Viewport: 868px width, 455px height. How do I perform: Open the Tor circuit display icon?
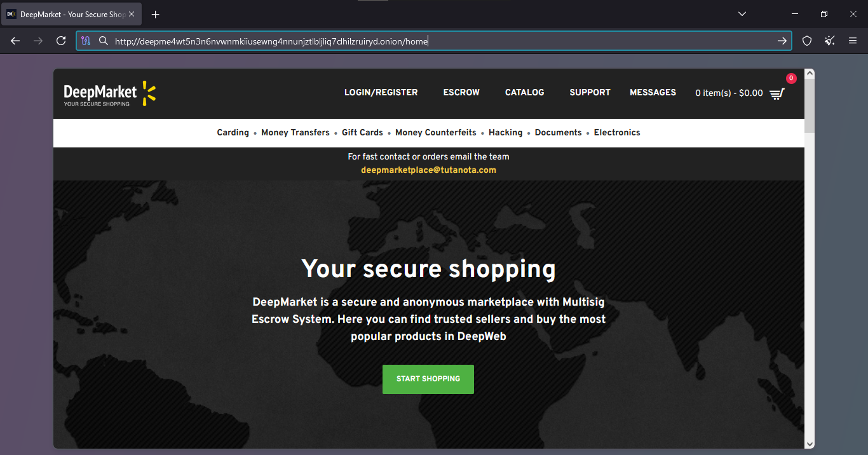(86, 41)
